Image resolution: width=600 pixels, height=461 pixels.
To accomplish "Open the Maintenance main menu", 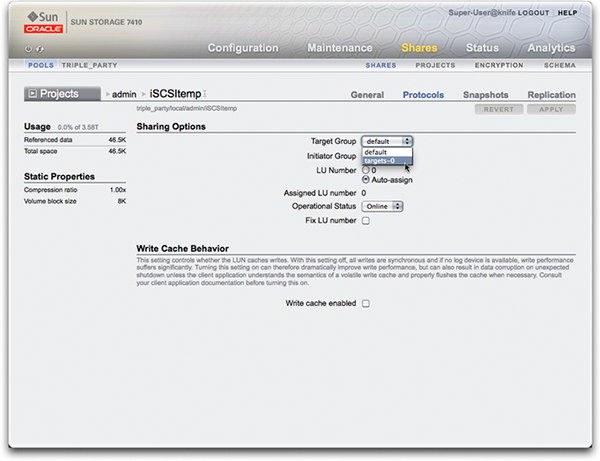I will (340, 48).
